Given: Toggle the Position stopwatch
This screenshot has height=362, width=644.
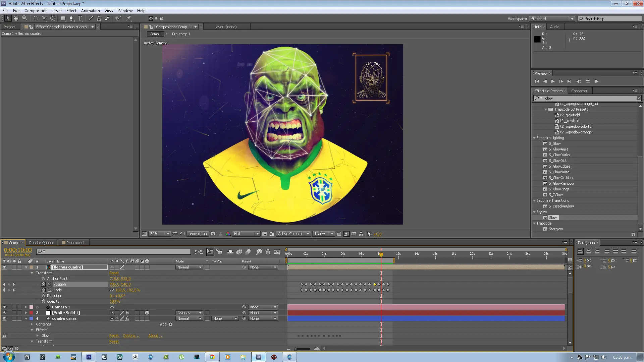Looking at the screenshot, I should [x=43, y=284].
